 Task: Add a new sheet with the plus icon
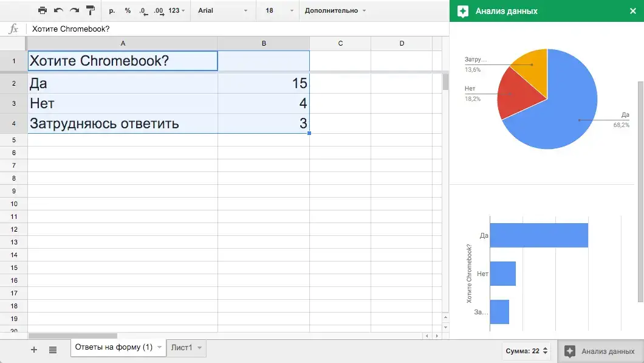34,350
